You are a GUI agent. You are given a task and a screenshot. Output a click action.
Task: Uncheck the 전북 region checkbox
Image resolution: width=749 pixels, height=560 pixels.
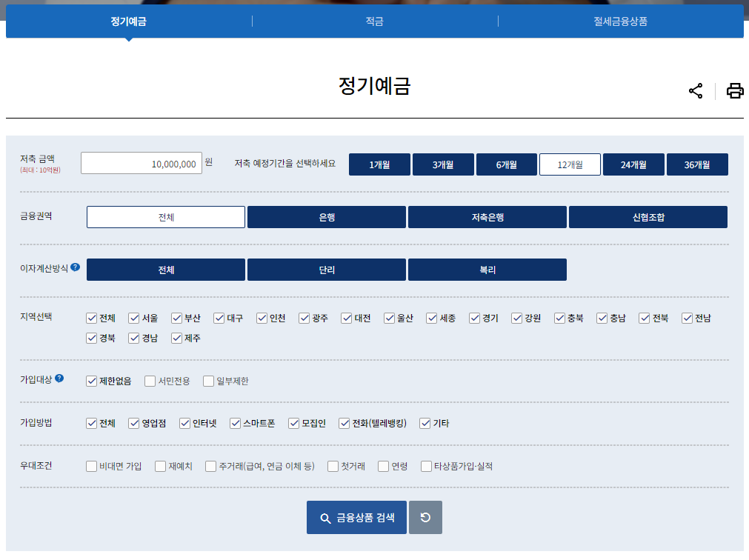coord(645,319)
